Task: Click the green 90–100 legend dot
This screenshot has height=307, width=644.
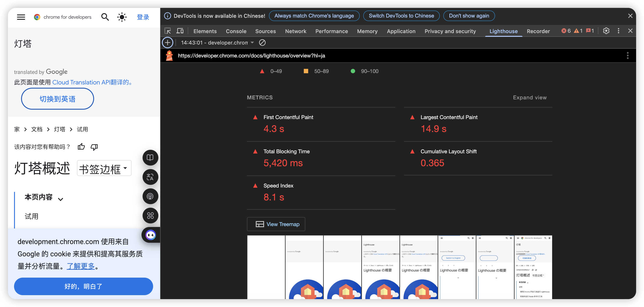Action: coord(353,71)
